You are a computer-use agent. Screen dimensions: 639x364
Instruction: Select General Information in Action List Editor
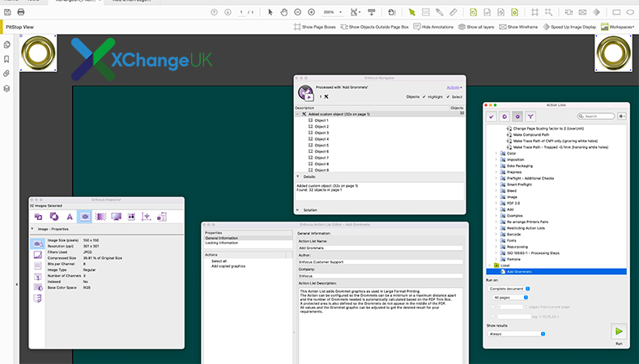[248, 238]
